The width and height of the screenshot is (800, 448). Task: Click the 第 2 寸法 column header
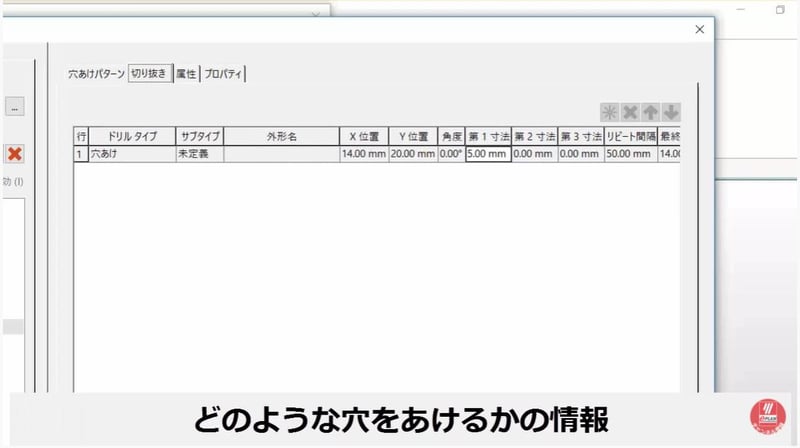[534, 136]
